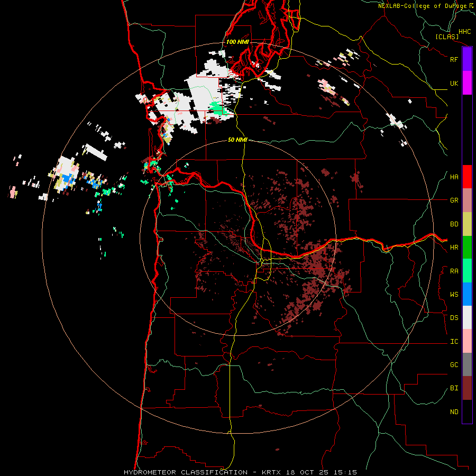Click the HA legend label
The image size is (476, 476).
pos(454,177)
